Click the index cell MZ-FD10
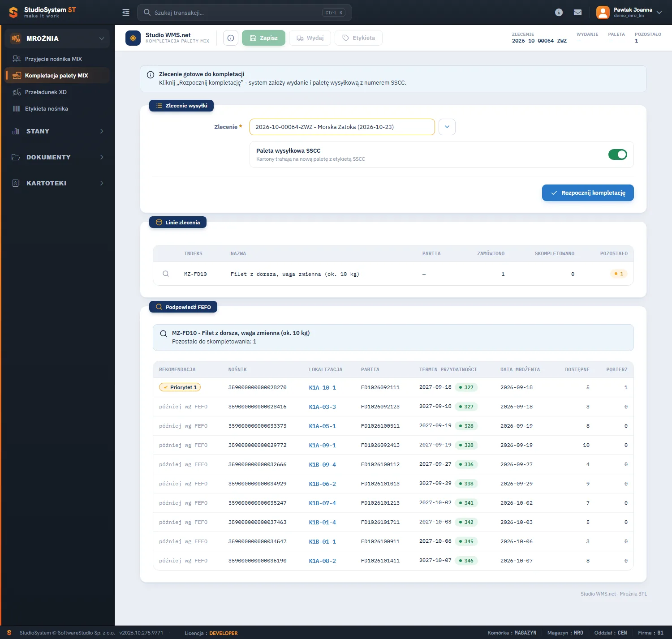The width and height of the screenshot is (672, 639). (x=195, y=274)
